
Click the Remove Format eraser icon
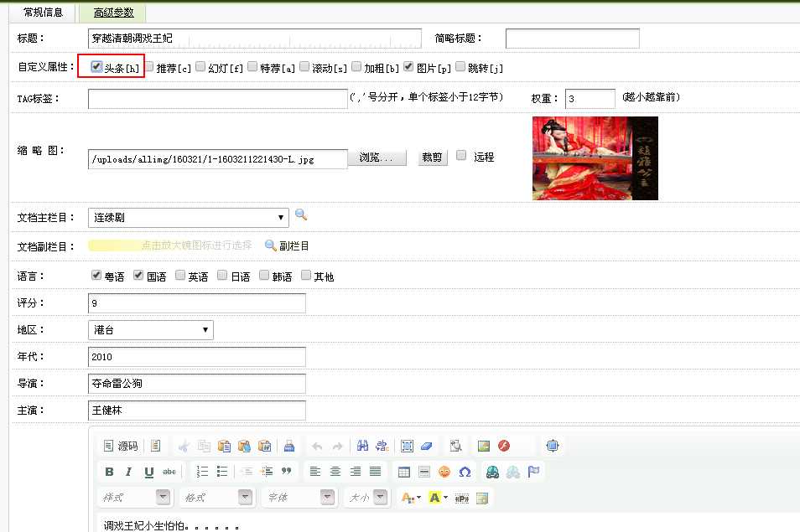coord(427,447)
